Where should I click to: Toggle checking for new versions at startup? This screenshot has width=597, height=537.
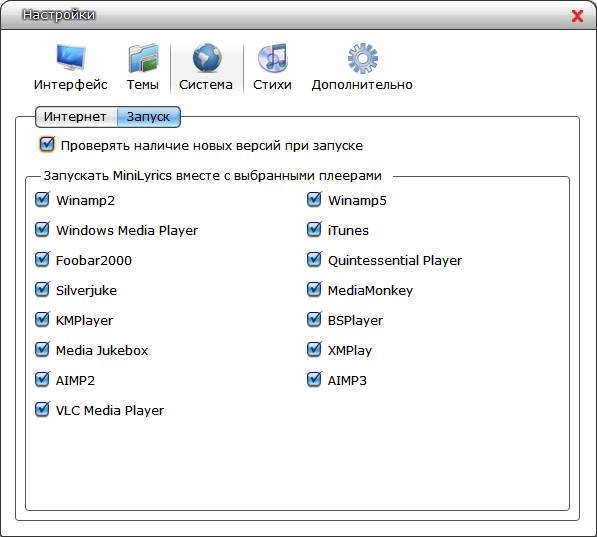[47, 144]
